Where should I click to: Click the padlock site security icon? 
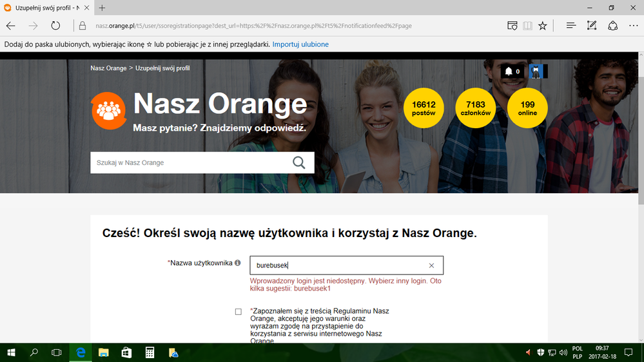pyautogui.click(x=82, y=26)
